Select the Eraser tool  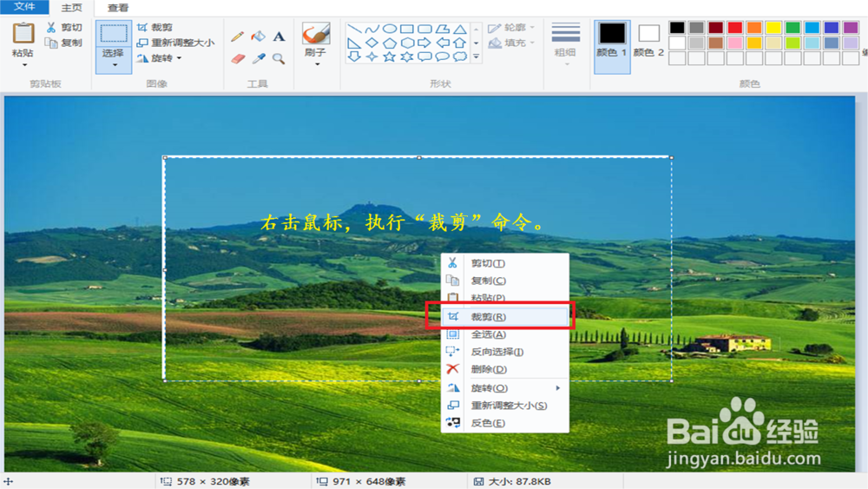pos(238,58)
